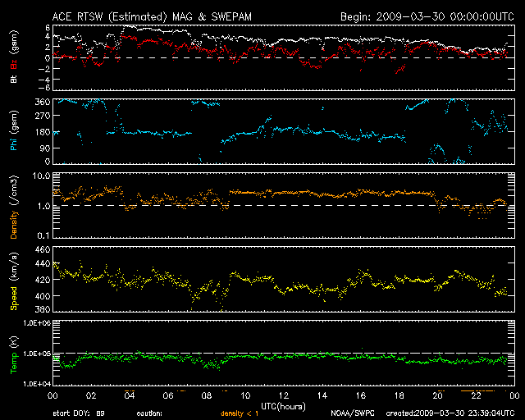525x420 pixels.
Task: Click tick value "1.0E+04" on Temp axis
Action: (37, 384)
